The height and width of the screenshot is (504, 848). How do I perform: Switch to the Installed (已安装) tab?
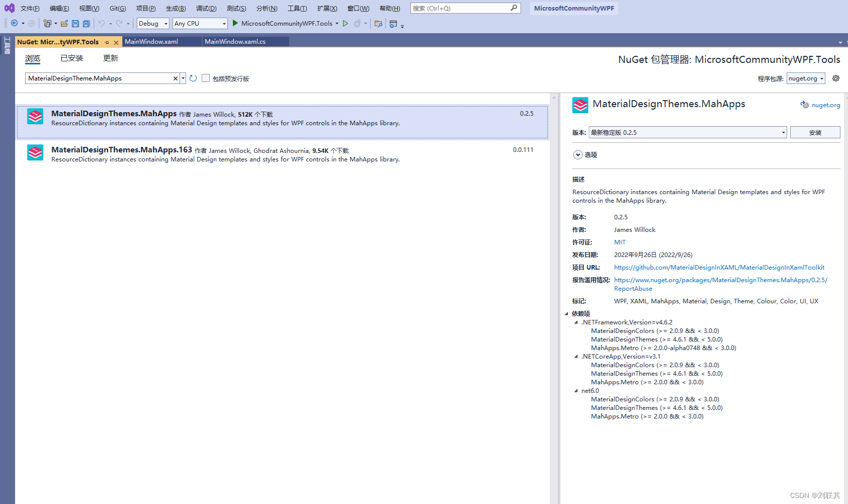pyautogui.click(x=72, y=58)
